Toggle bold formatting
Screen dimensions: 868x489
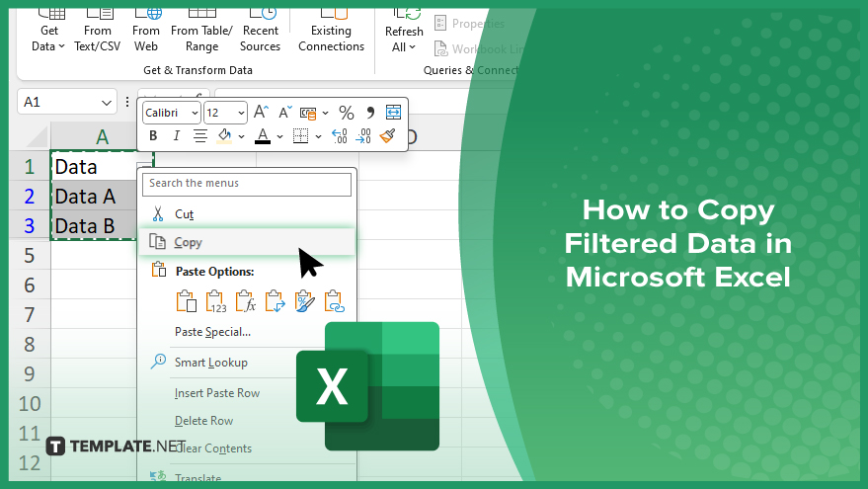pyautogui.click(x=153, y=135)
